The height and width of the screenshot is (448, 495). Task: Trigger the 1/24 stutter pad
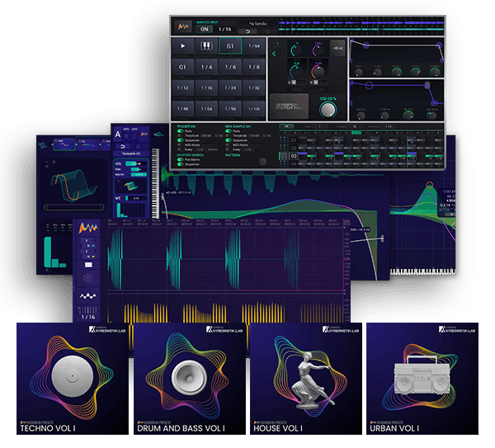point(230,87)
